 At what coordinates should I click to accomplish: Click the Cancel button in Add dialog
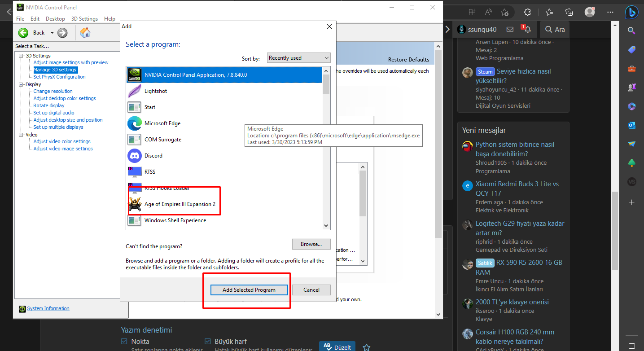(311, 290)
